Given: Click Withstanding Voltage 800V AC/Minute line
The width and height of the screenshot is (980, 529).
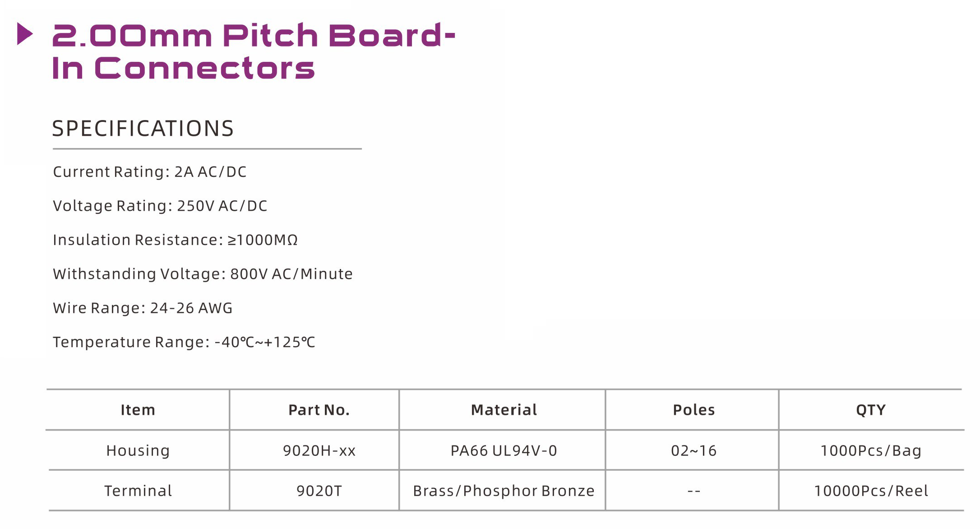Looking at the screenshot, I should 203,274.
